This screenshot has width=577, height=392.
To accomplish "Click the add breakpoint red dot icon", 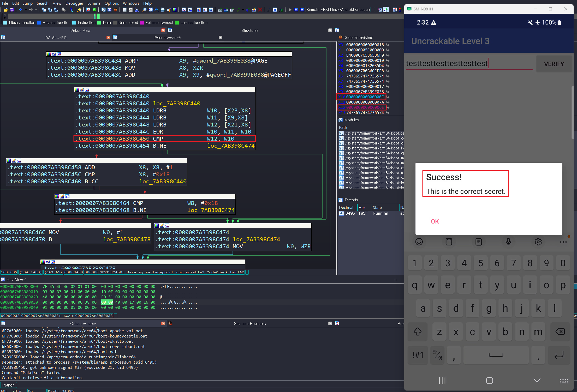I will [x=401, y=10].
